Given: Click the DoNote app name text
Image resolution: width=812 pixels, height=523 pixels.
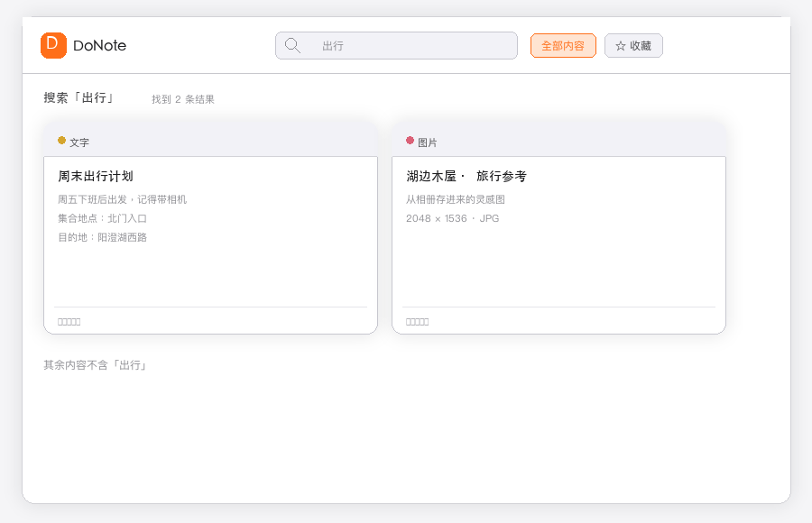Looking at the screenshot, I should [99, 46].
